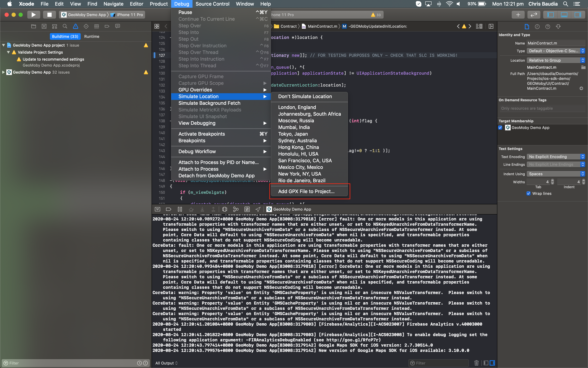Open the Symbol navigator icon
The width and height of the screenshot is (588, 368).
(x=54, y=26)
